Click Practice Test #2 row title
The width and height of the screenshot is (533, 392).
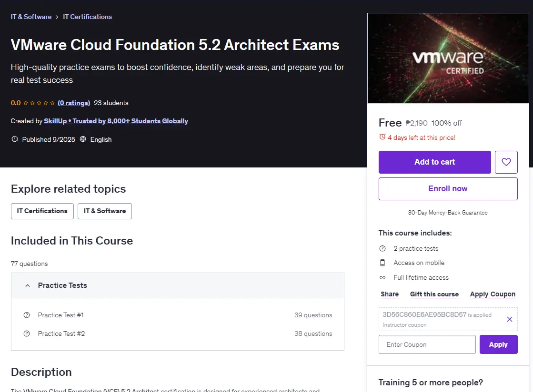(x=61, y=333)
